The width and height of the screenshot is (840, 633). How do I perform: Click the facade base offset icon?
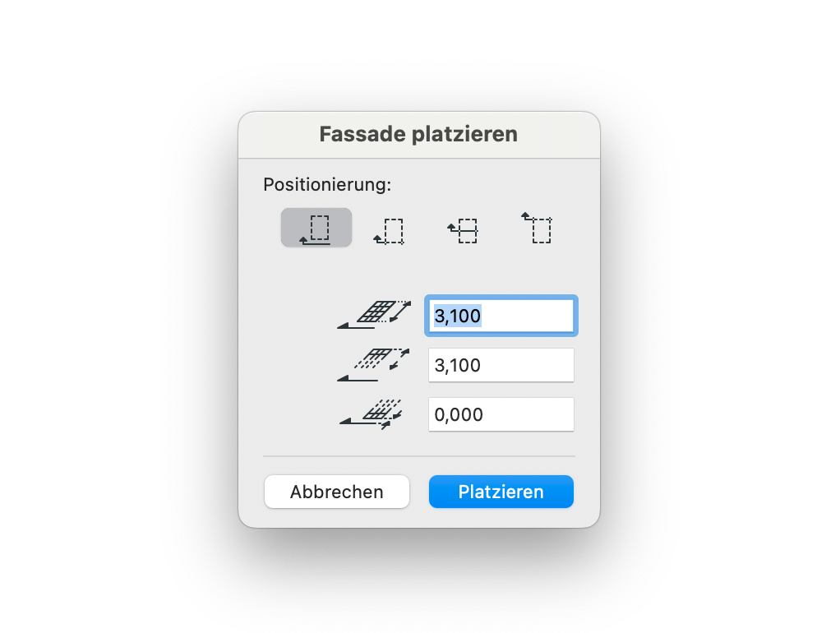[372, 414]
